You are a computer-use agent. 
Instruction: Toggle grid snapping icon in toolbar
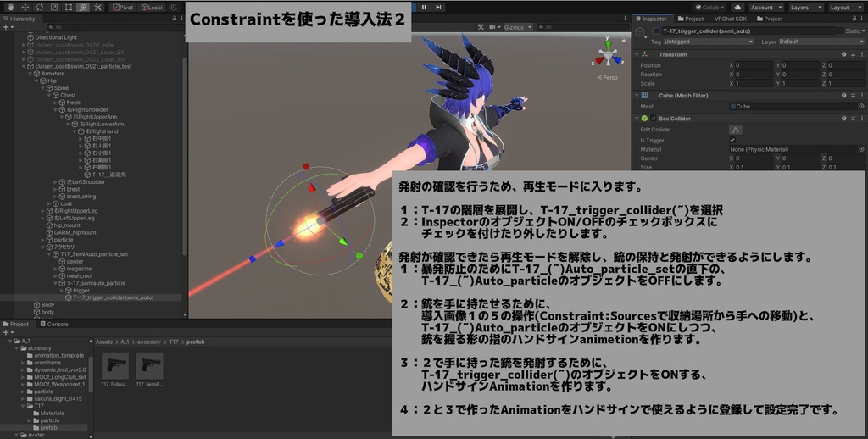coord(175,7)
